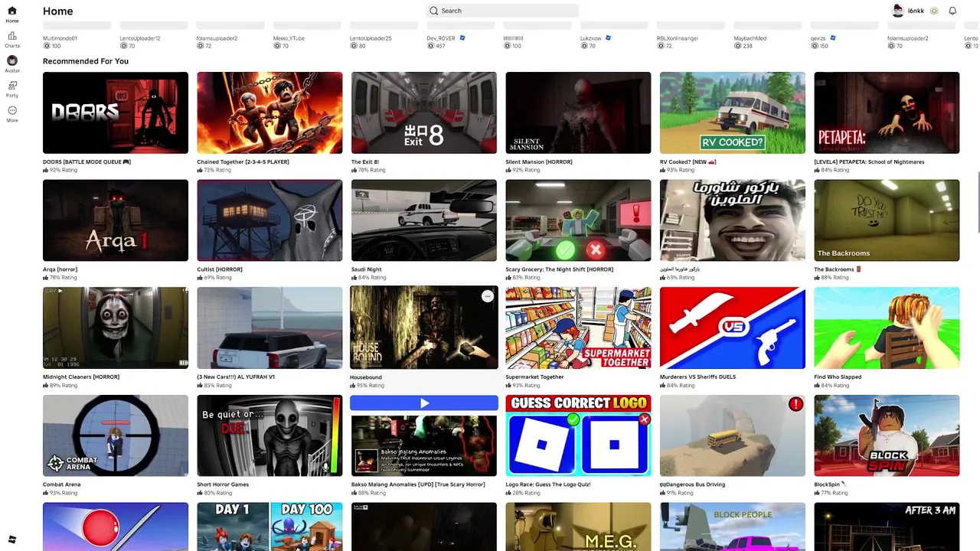The image size is (980, 551).
Task: Click the thumbs-up icon under Housebound
Action: click(353, 385)
